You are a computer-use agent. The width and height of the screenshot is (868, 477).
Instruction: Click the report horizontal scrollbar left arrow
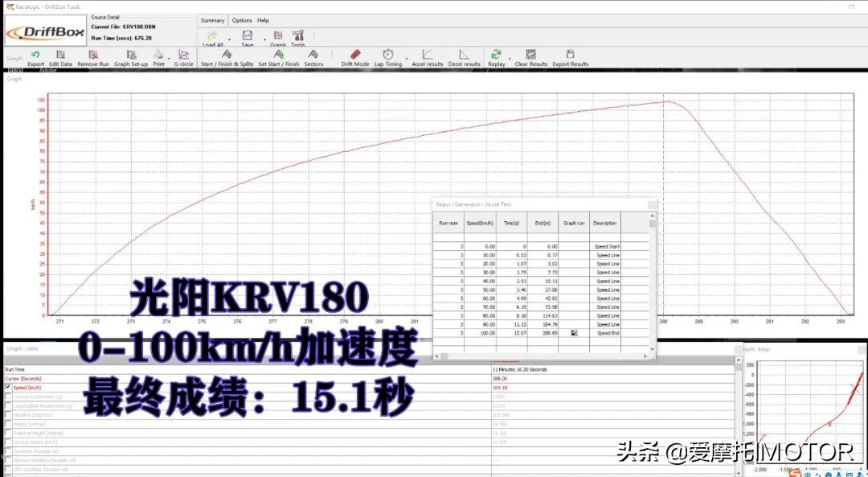438,356
